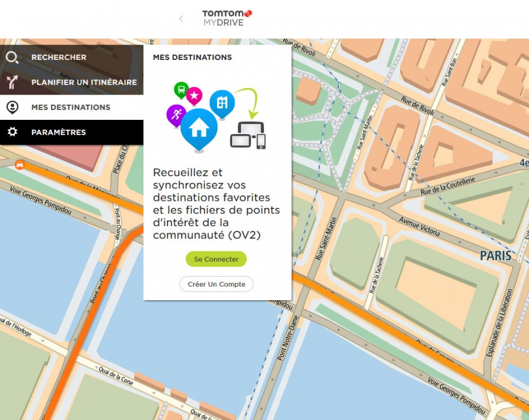The width and height of the screenshot is (529, 420).
Task: Click the pink star favorite pin
Action: point(194,96)
